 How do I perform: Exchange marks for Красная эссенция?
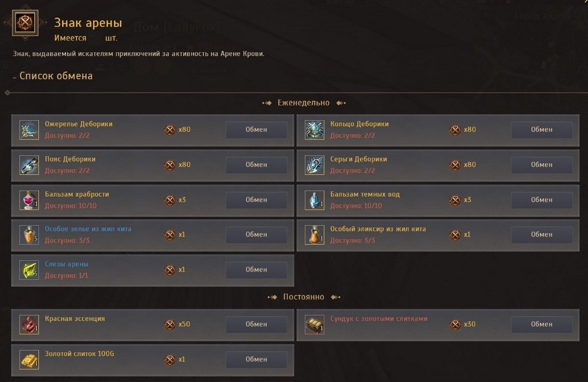(x=257, y=324)
